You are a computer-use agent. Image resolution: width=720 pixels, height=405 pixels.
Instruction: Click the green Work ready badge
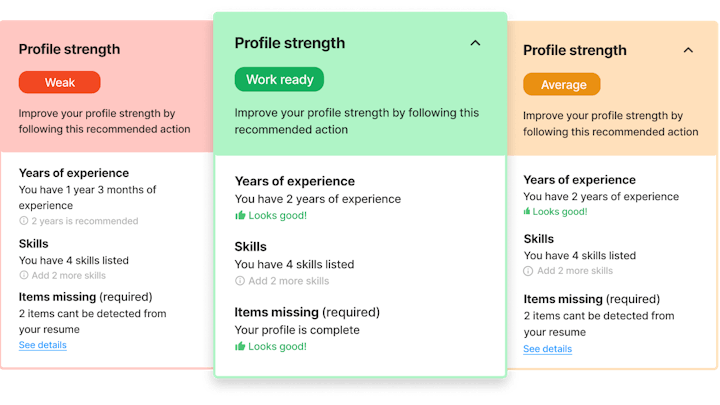point(279,79)
